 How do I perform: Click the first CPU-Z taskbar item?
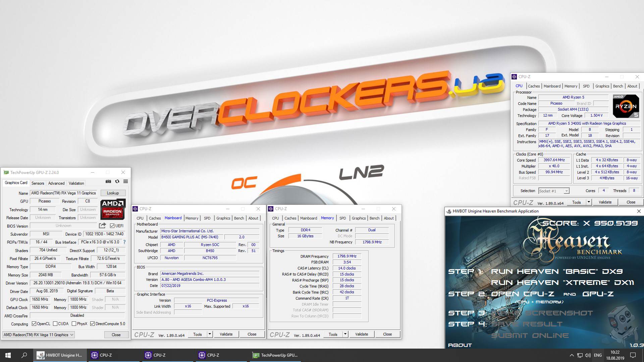coord(113,355)
